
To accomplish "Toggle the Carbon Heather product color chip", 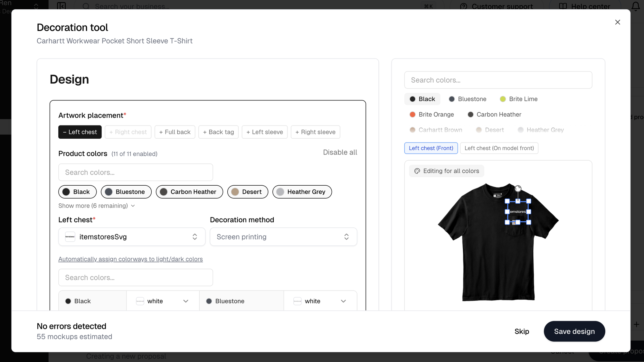I will click(x=189, y=192).
